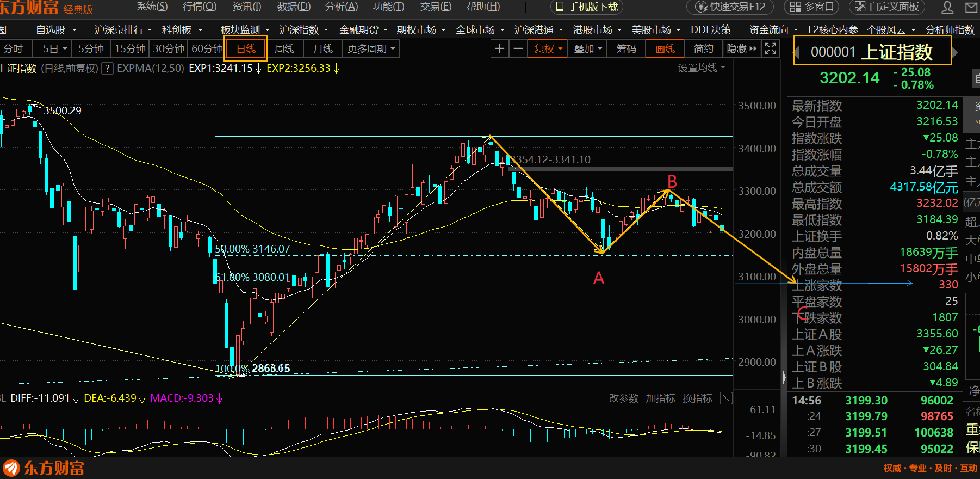Screen dimensions: 980x479
Task: Open the 行情(Q) menu
Action: click(199, 7)
